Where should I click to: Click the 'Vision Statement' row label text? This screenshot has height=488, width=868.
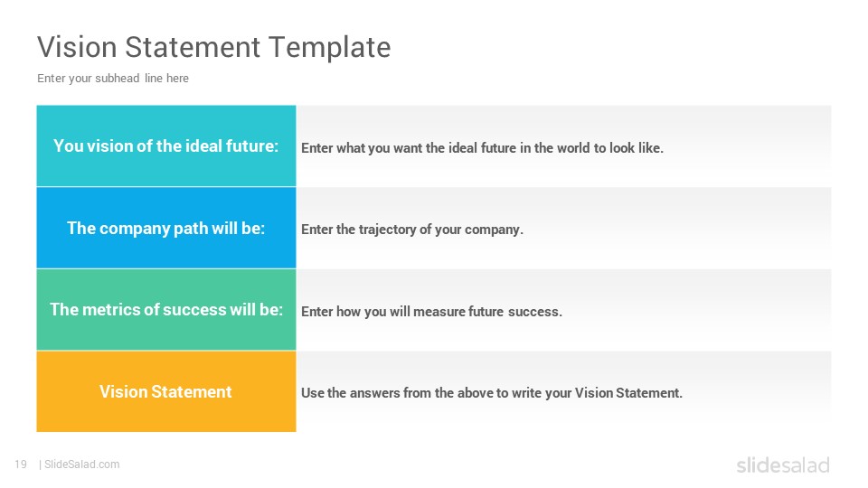click(165, 391)
